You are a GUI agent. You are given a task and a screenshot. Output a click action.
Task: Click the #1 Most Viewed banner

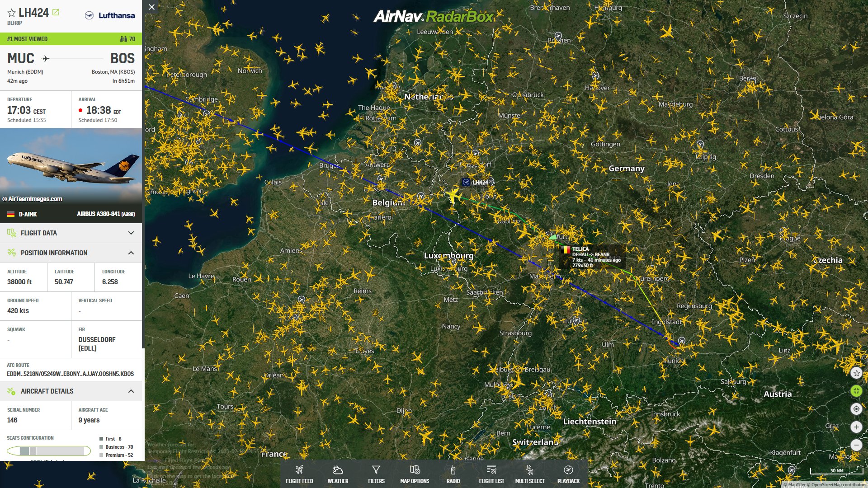click(71, 39)
